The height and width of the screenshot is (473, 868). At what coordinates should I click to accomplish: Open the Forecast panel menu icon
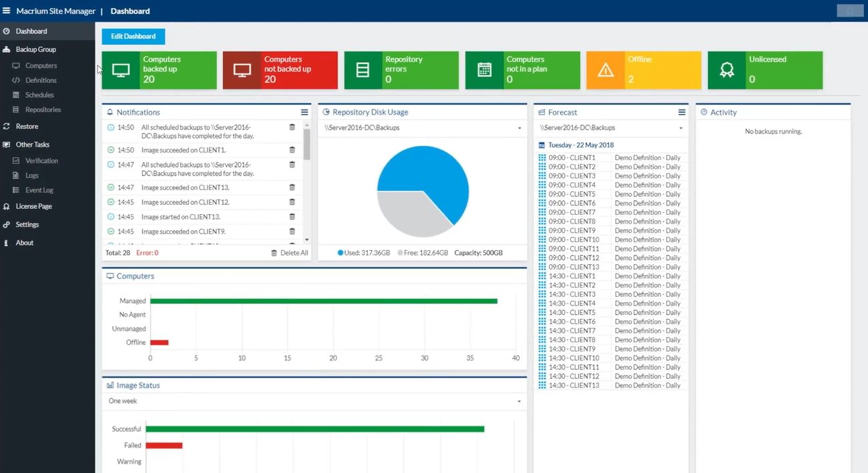(x=682, y=113)
